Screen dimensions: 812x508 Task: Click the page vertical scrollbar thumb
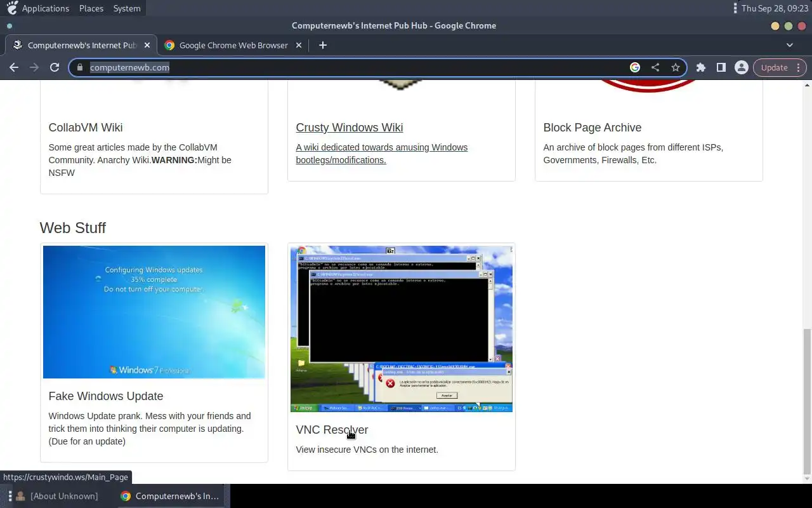coord(807,402)
